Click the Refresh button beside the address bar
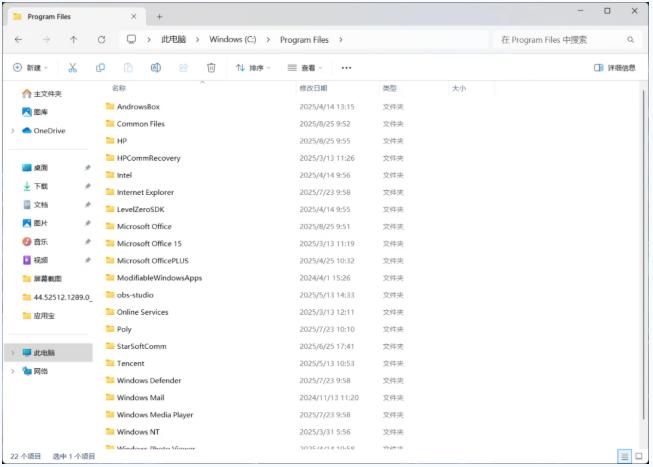Screen dimensions: 653x467 (x=101, y=39)
